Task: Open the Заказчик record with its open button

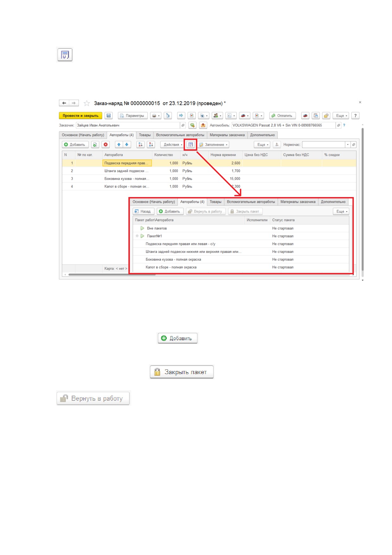Action: [x=183, y=125]
